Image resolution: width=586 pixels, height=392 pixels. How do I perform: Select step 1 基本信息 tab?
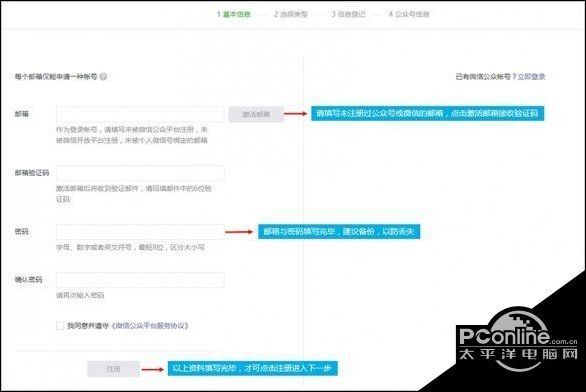click(x=234, y=14)
